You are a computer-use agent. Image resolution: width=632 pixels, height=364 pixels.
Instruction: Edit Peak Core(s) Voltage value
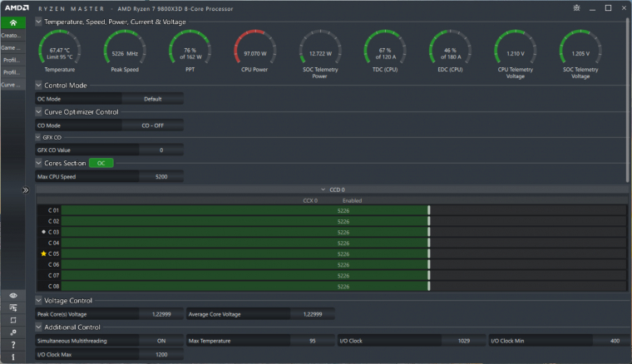pyautogui.click(x=161, y=314)
